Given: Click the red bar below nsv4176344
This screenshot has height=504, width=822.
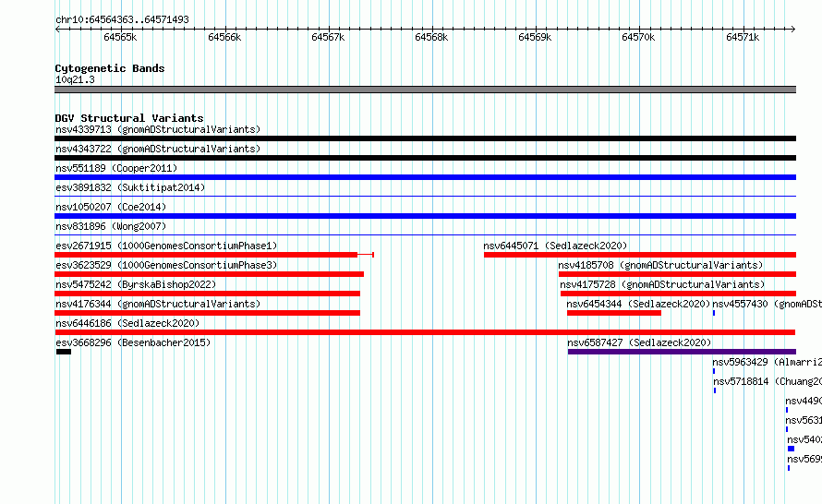Looking at the screenshot, I should point(207,313).
